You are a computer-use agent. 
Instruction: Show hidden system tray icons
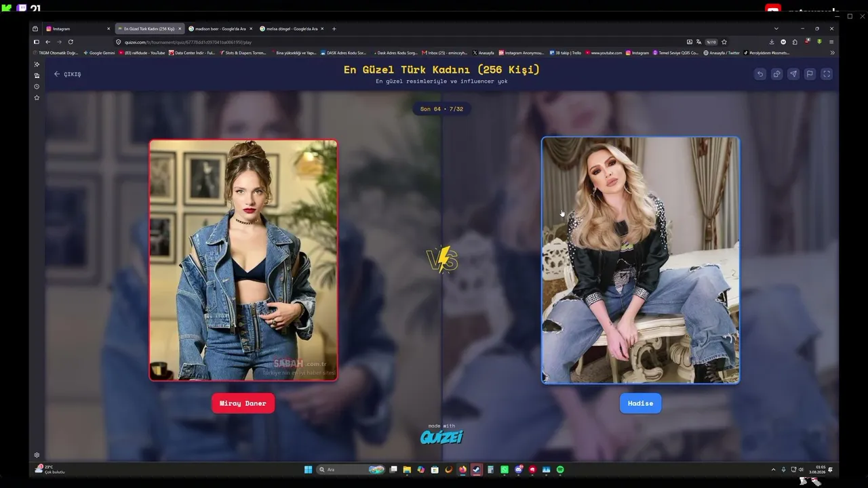(x=773, y=470)
